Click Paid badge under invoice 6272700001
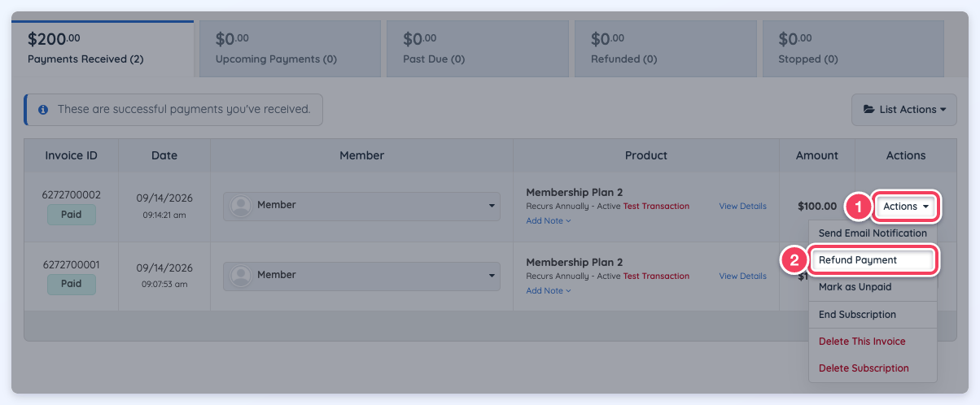The height and width of the screenshot is (405, 980). pos(71,285)
